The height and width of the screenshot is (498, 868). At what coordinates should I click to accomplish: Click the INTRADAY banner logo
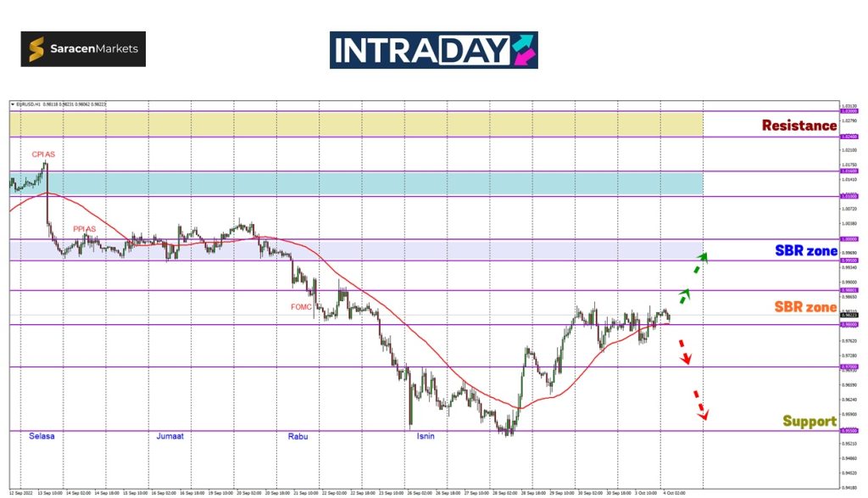click(x=433, y=50)
